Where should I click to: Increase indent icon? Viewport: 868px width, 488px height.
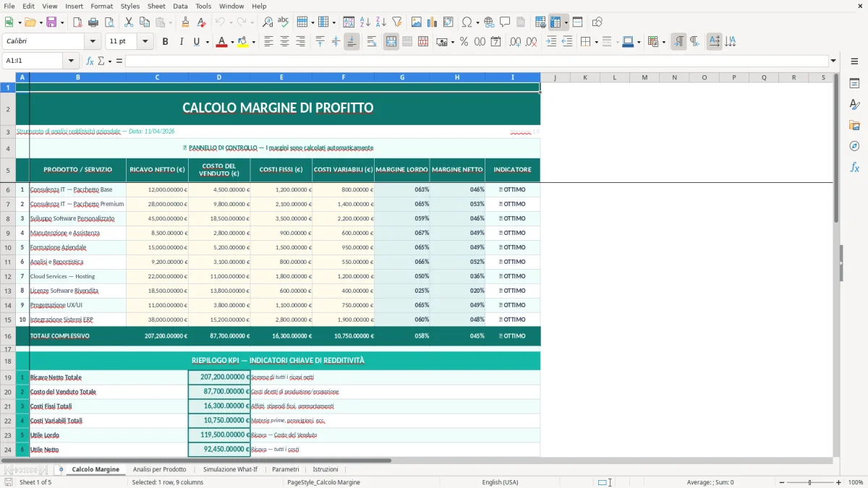(551, 42)
